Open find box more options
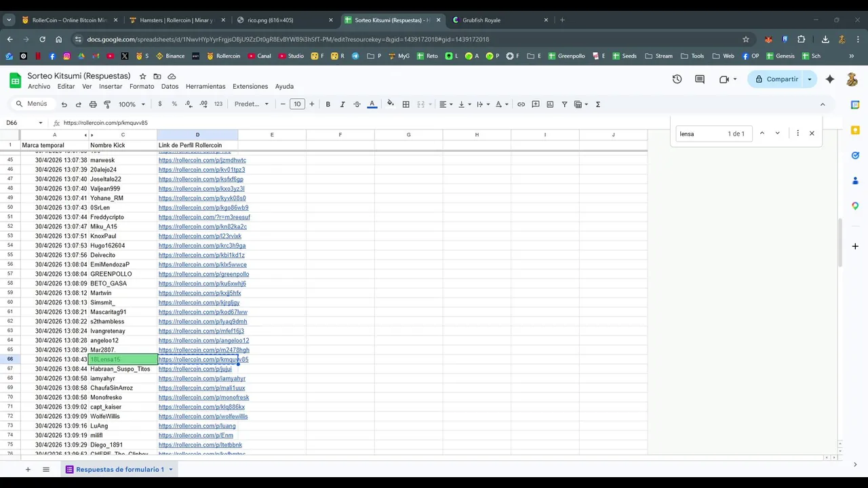 pos(797,134)
